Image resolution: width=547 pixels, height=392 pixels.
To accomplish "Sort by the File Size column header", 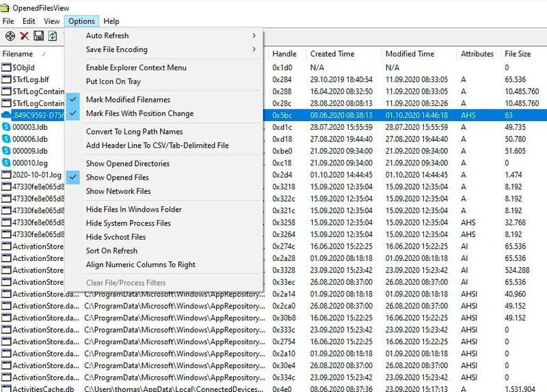I will click(524, 54).
